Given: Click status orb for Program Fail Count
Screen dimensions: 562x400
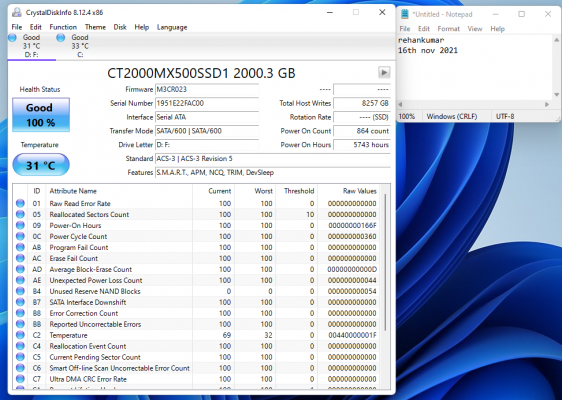Looking at the screenshot, I should point(20,247).
